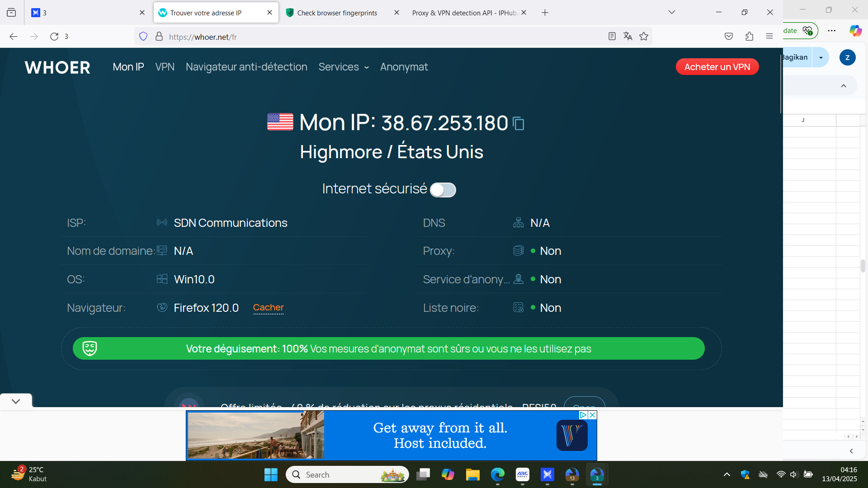Open the Firefox hamburger application menu
This screenshot has height=488, width=868.
pyautogui.click(x=769, y=37)
